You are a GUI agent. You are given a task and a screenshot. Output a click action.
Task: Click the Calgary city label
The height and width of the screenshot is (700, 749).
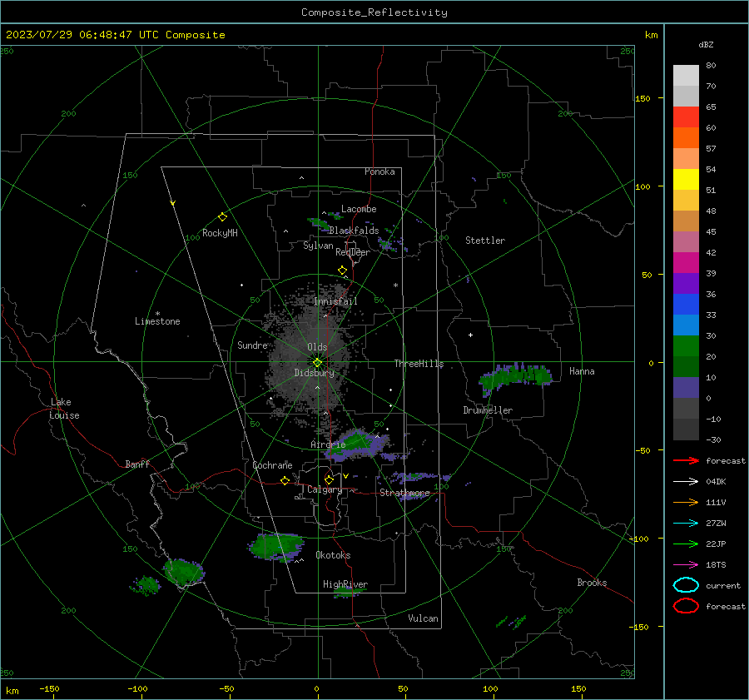[x=325, y=489]
